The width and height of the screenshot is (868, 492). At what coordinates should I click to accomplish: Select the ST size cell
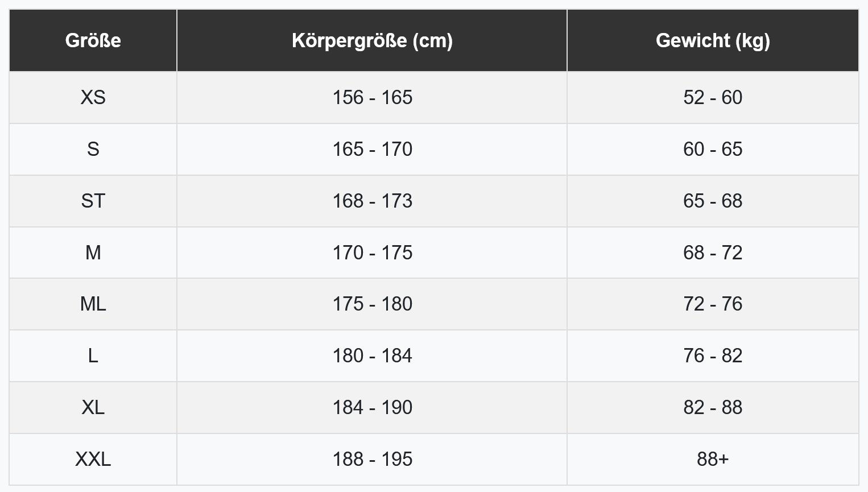tap(93, 201)
